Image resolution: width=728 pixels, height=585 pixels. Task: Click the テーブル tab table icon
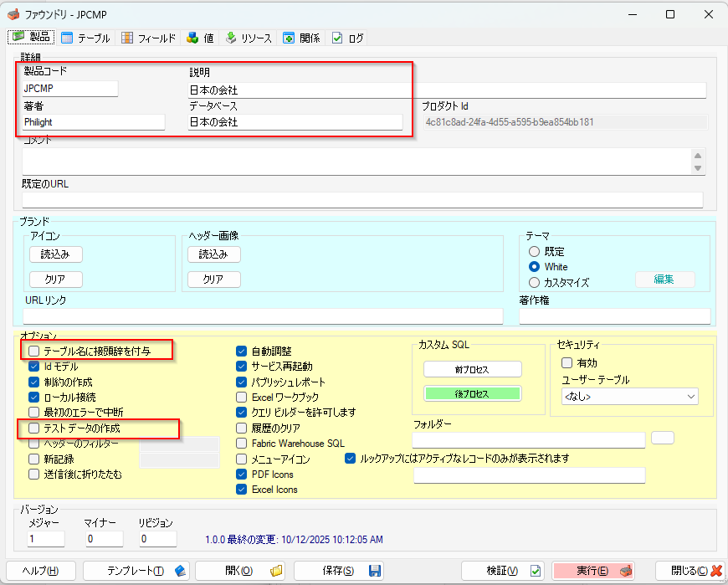(67, 38)
